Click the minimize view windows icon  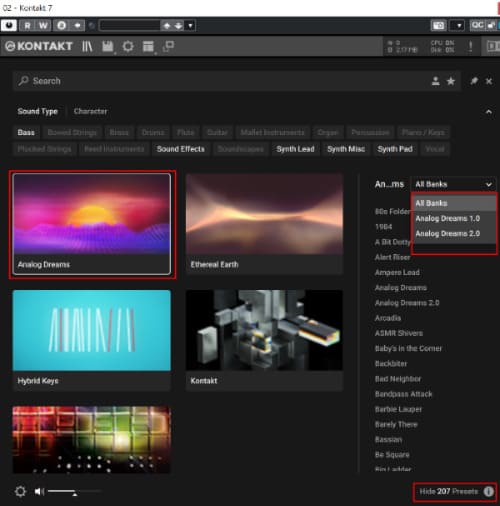coord(168,46)
